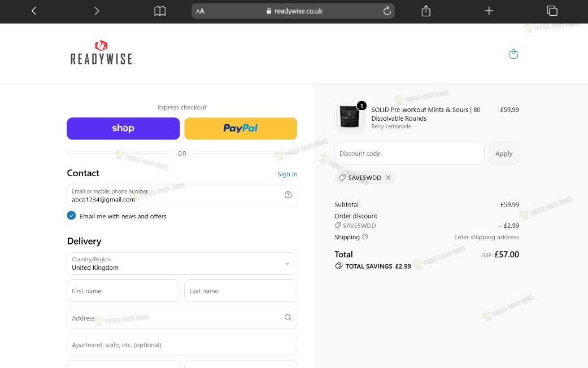The width and height of the screenshot is (588, 368).
Task: Click the Apartment, suite, etc. field
Action: 182,345
